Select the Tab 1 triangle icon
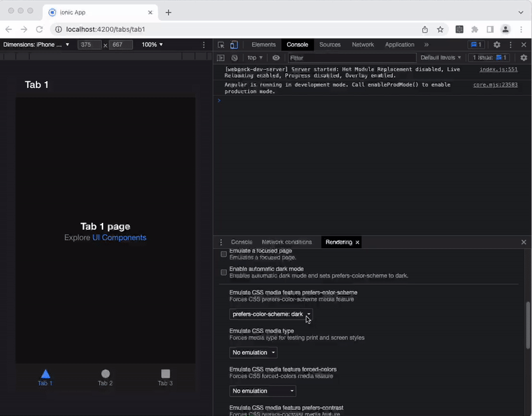Screen dimensions: 532x416 [45, 374]
